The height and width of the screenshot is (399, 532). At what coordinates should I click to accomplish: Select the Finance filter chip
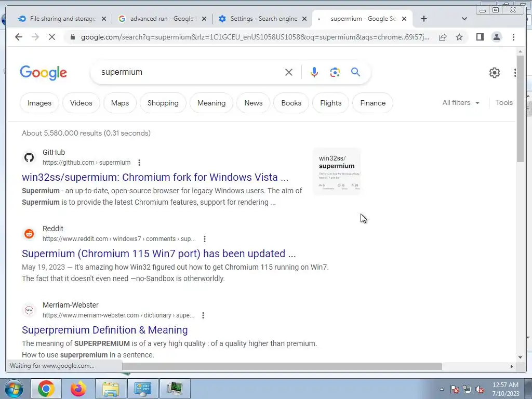pos(373,103)
